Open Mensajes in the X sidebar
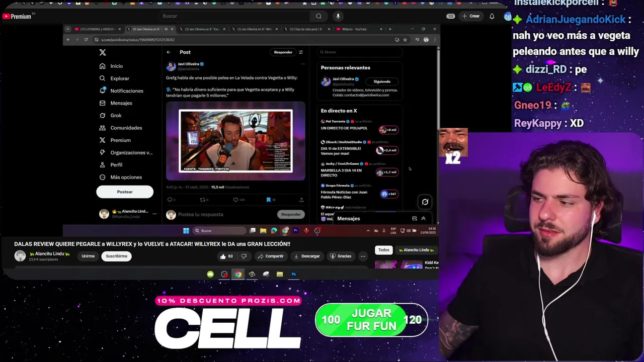The height and width of the screenshot is (362, 644). click(x=116, y=103)
